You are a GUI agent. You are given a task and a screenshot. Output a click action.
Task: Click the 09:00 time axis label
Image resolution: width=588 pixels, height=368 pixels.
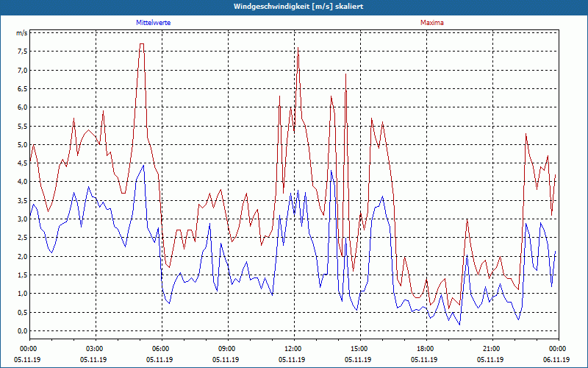click(x=228, y=349)
